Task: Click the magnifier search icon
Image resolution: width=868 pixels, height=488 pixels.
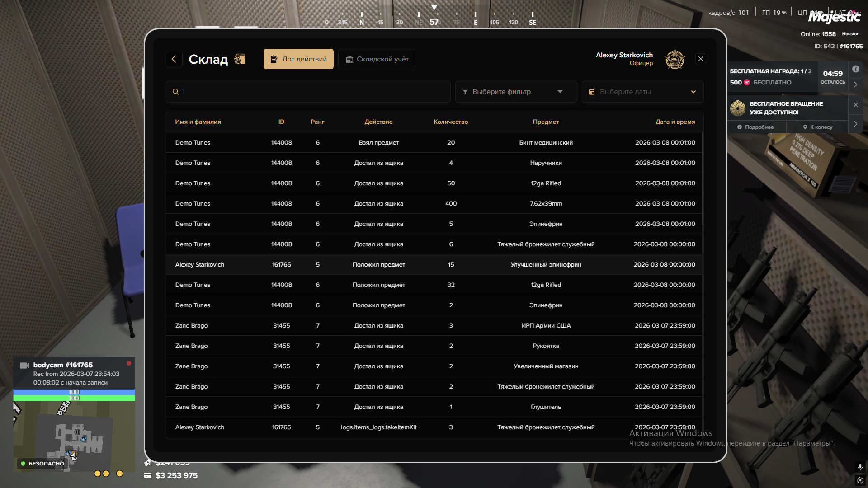Action: [x=175, y=92]
